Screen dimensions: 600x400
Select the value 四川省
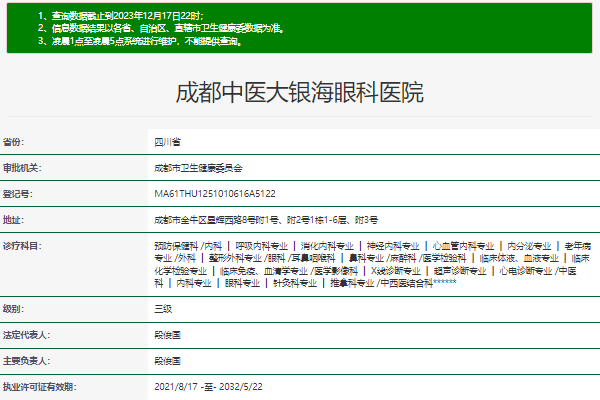167,142
